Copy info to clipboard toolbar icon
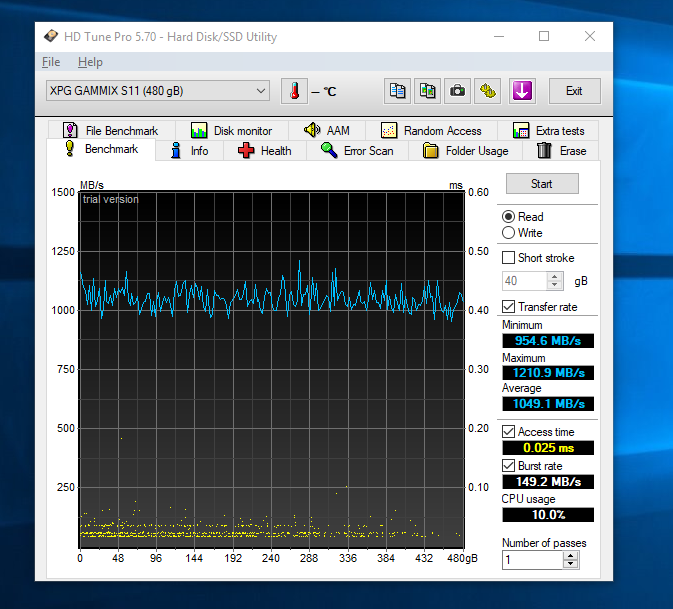This screenshot has width=673, height=609. [397, 91]
